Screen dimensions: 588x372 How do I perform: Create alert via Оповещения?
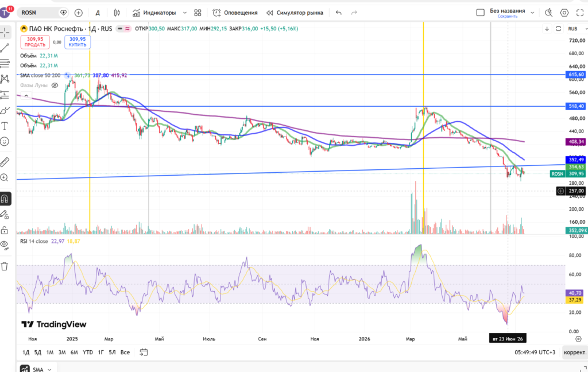click(235, 13)
